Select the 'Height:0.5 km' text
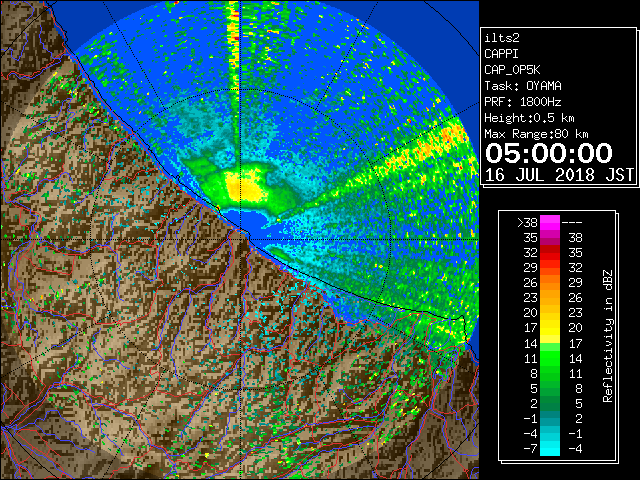Image resolution: width=640 pixels, height=480 pixels. [529, 118]
